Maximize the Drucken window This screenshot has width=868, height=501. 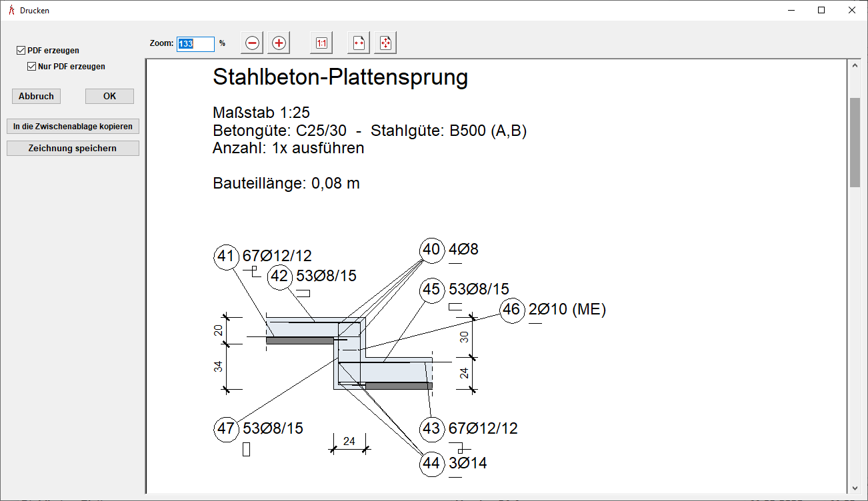click(x=821, y=10)
